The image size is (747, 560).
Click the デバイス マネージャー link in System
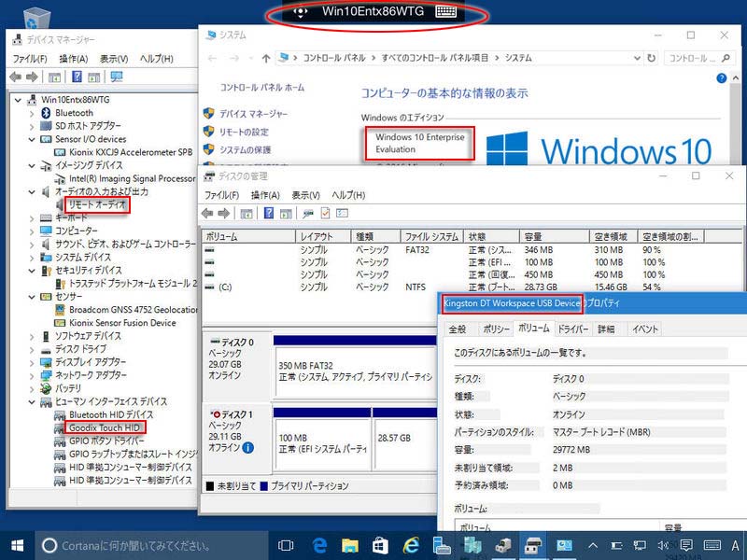pyautogui.click(x=253, y=114)
